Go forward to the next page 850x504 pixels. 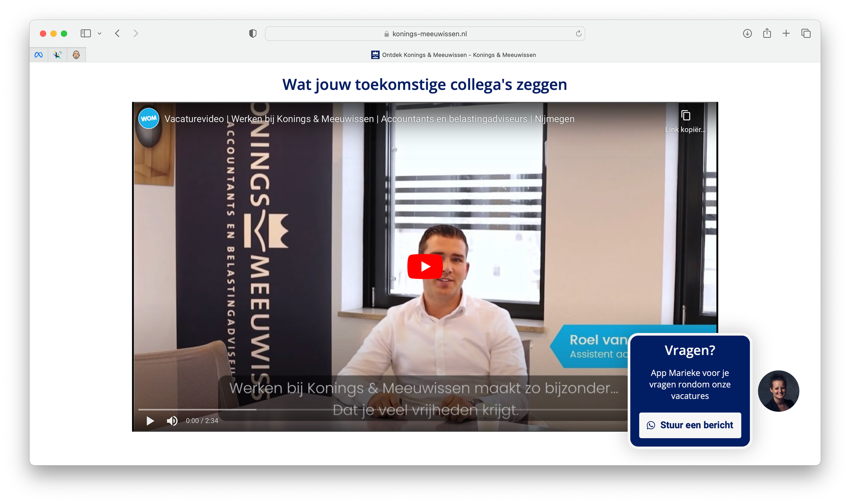[136, 33]
